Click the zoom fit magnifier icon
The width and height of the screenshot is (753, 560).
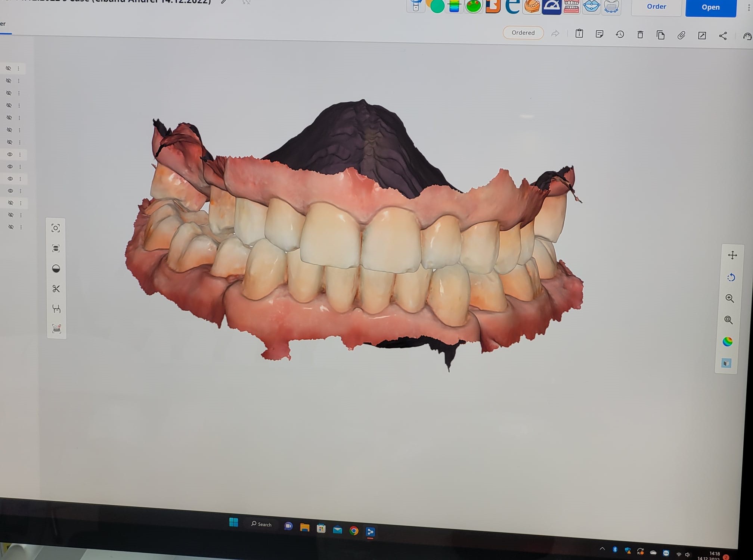pyautogui.click(x=728, y=320)
